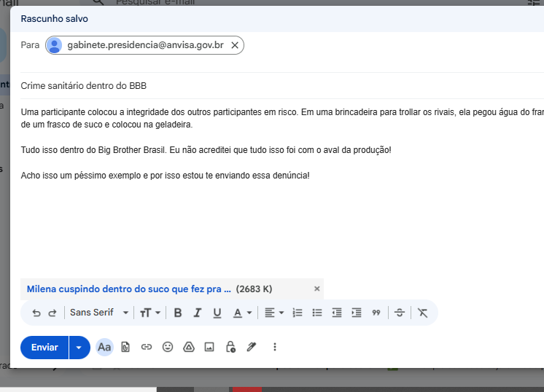Click the Rascunho salvo title bar text
544x392 pixels.
coord(55,19)
